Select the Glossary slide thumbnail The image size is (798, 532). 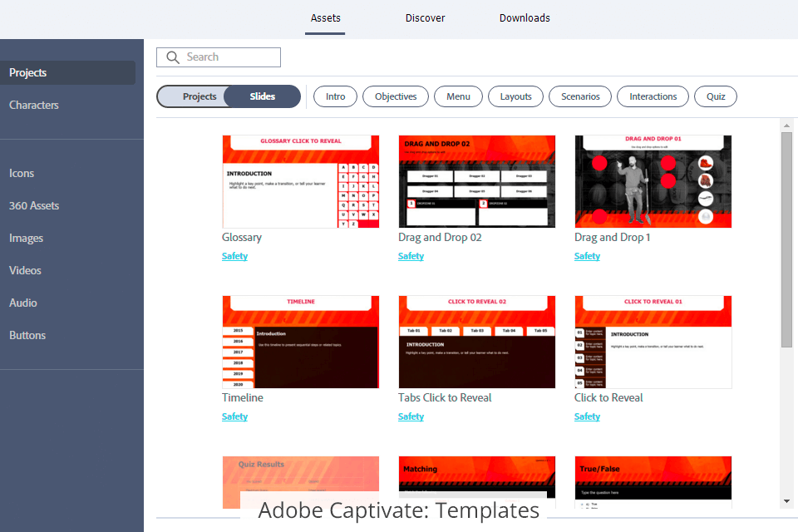point(300,181)
